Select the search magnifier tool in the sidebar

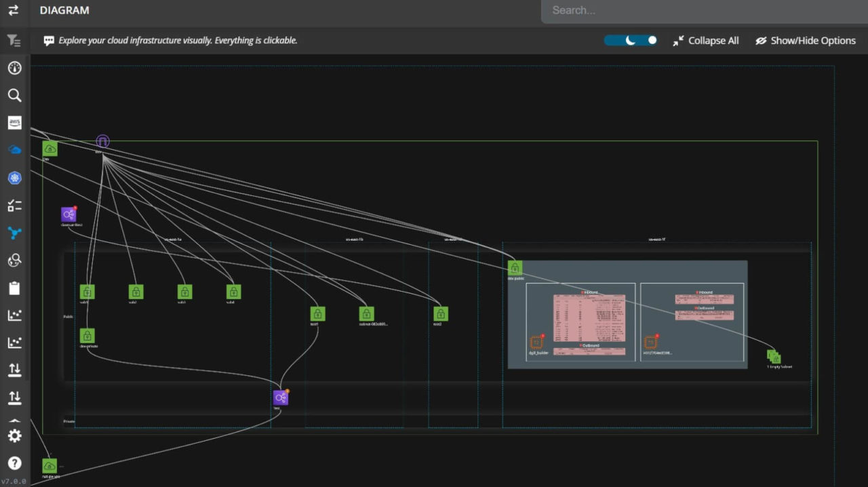click(x=14, y=96)
